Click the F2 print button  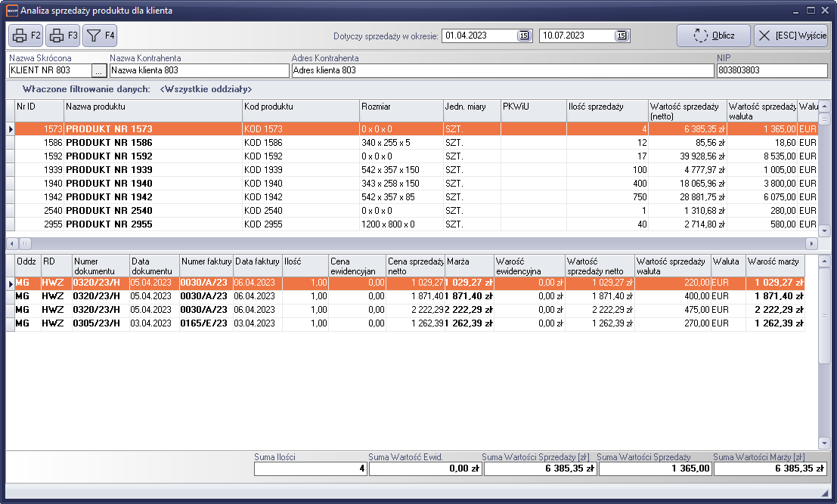[26, 36]
